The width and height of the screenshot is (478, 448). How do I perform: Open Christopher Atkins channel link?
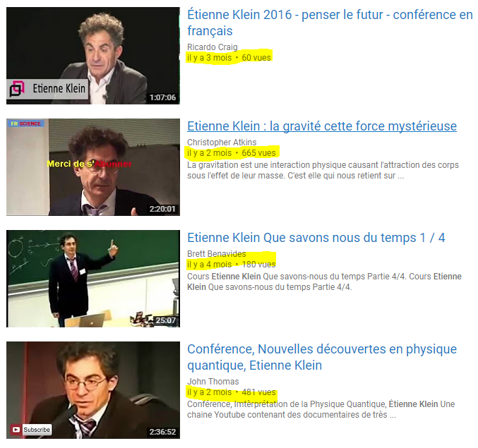click(x=222, y=143)
